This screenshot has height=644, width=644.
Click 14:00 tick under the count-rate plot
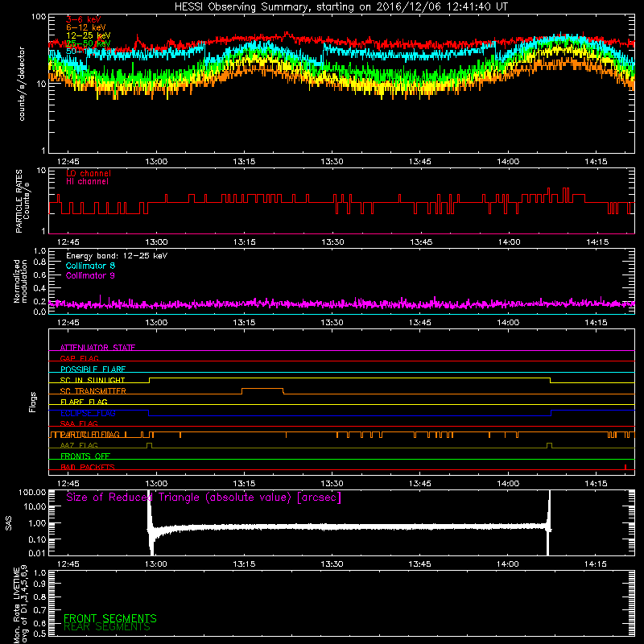pyautogui.click(x=508, y=162)
